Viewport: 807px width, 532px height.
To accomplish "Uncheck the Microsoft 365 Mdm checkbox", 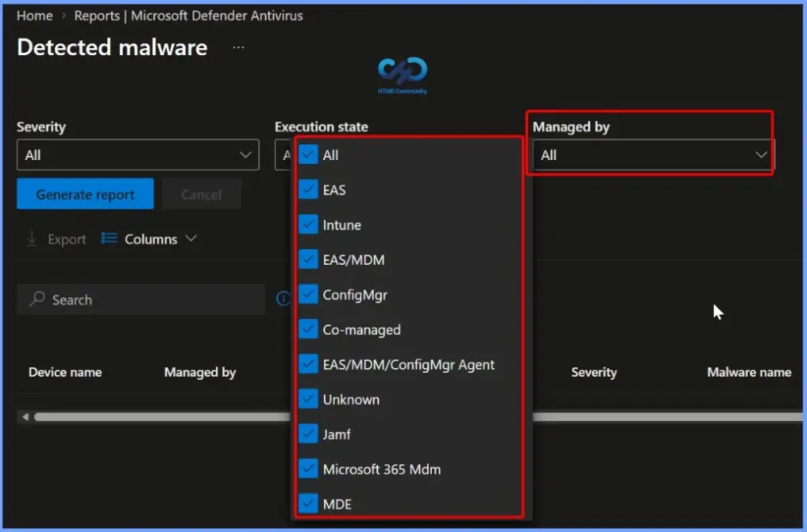I will click(x=308, y=469).
